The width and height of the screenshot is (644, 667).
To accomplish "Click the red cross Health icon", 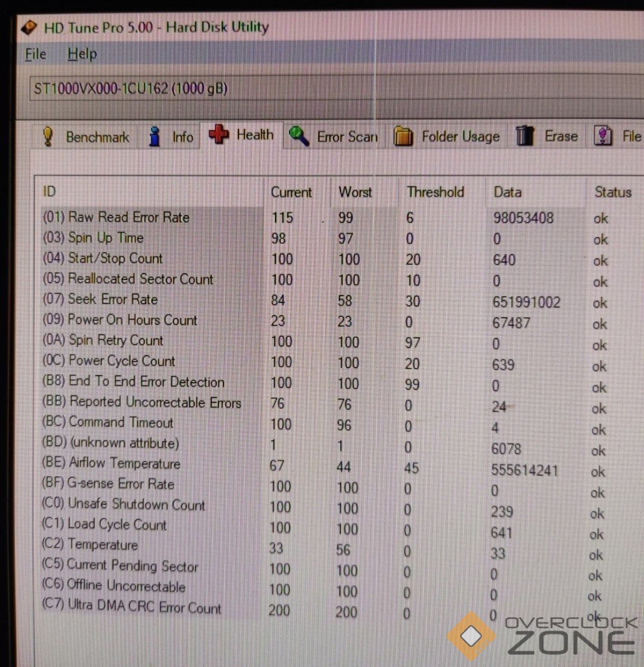I will tap(219, 135).
